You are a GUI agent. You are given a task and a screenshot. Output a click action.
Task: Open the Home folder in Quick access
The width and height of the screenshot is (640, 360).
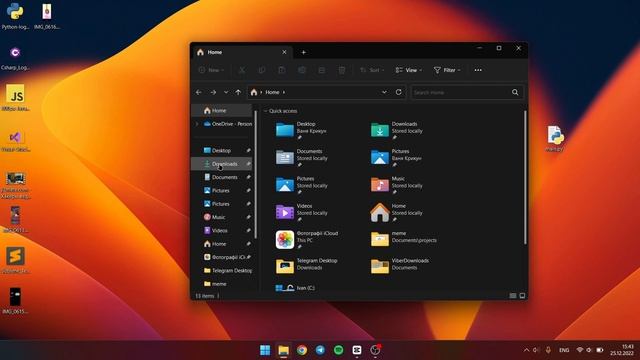(397, 212)
